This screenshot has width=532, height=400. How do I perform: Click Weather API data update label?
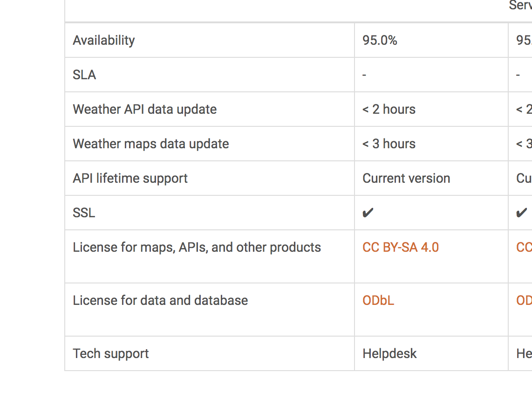pyautogui.click(x=145, y=110)
